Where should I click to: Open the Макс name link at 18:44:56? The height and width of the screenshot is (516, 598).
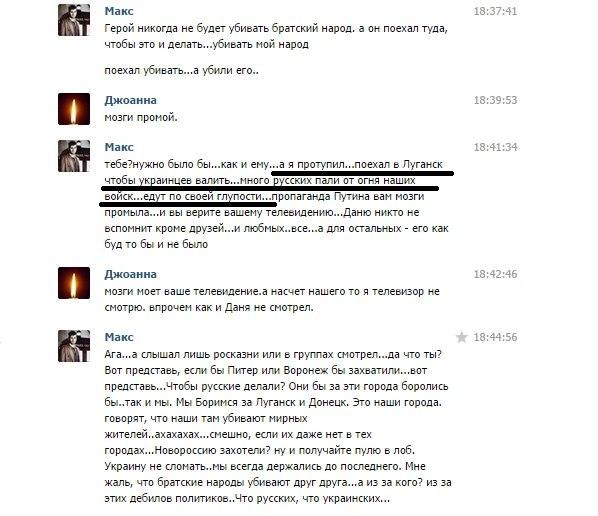click(119, 337)
